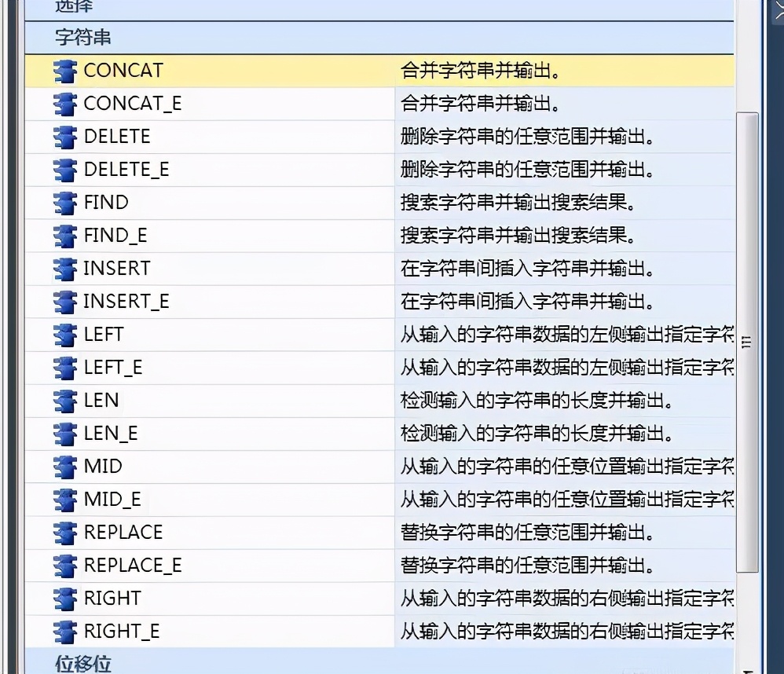Click the MID function icon
This screenshot has height=674, width=784.
point(64,467)
